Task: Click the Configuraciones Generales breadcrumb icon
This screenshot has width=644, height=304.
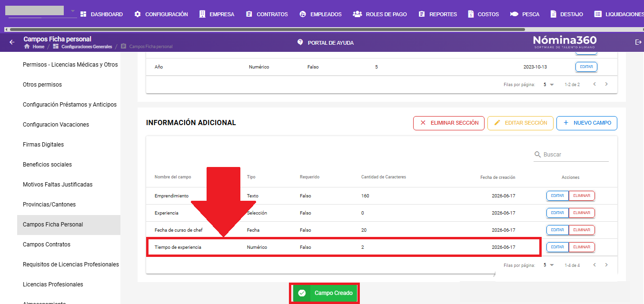Action: [x=56, y=47]
